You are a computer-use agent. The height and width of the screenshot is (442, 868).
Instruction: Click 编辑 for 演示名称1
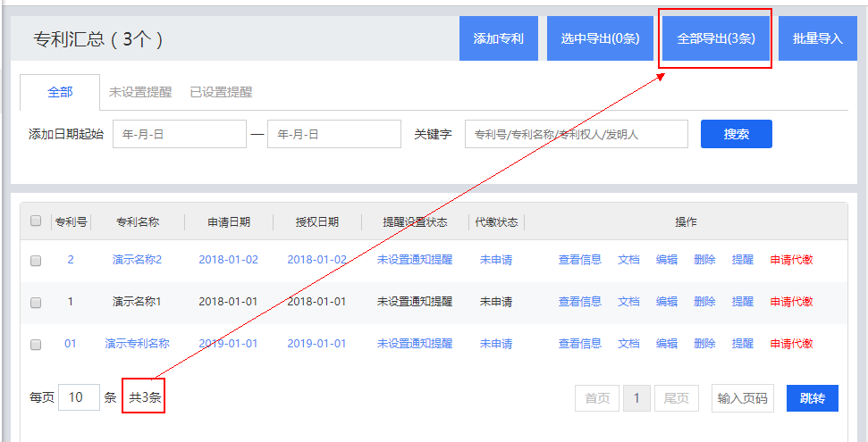pos(667,302)
